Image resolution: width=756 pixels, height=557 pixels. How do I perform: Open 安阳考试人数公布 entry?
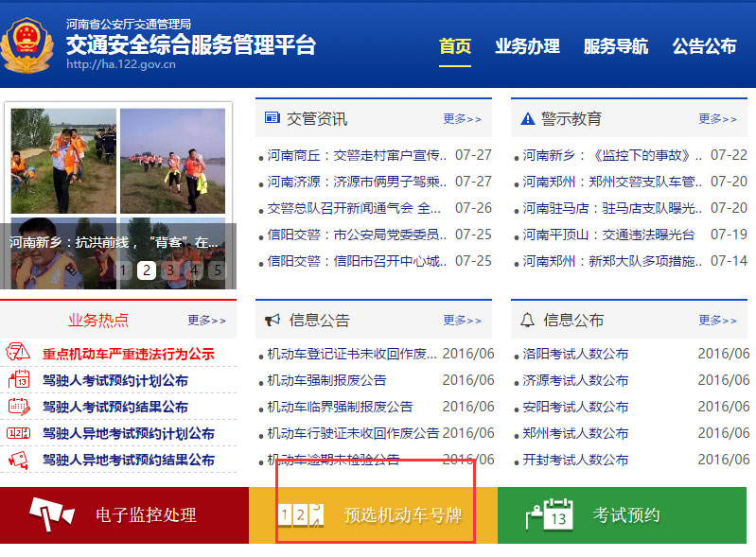(x=575, y=408)
